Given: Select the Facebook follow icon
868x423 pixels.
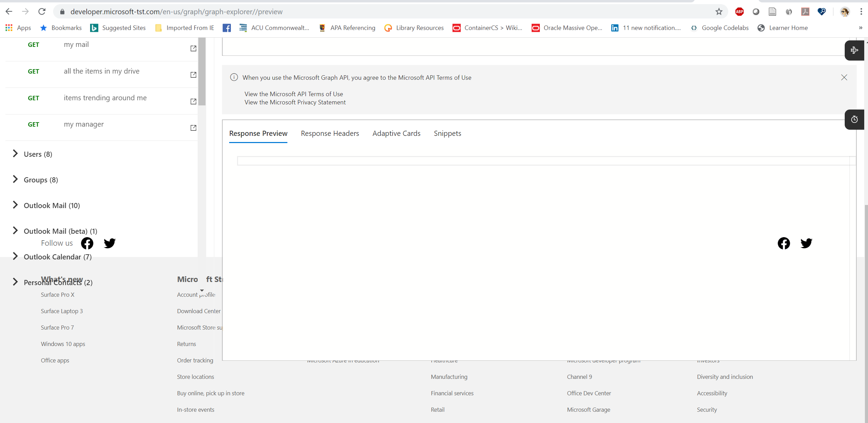Looking at the screenshot, I should 87,243.
